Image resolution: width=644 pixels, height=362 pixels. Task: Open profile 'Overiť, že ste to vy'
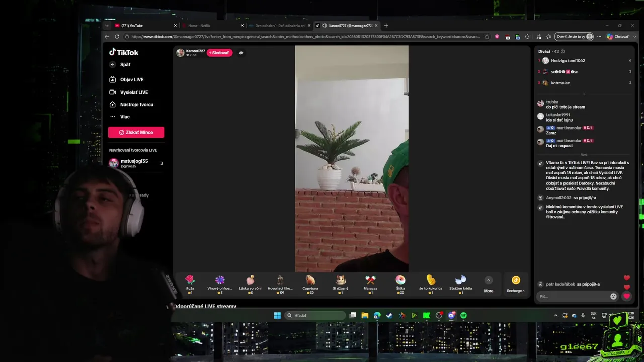tap(574, 37)
